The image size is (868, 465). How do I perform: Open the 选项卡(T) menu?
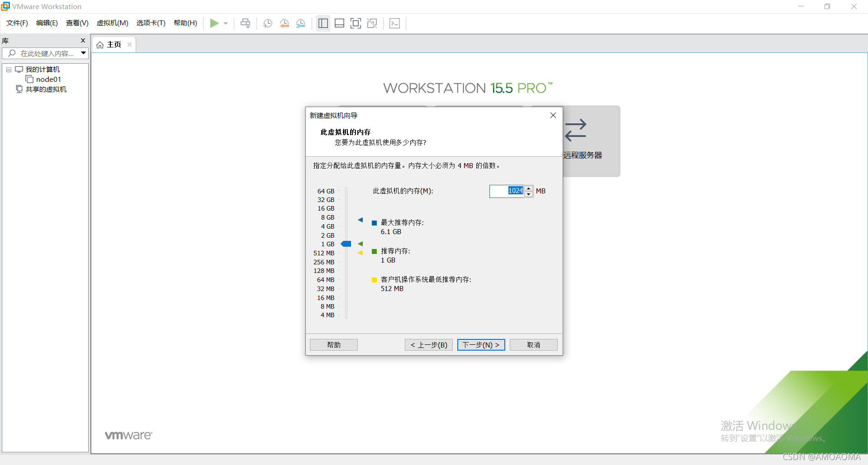pyautogui.click(x=151, y=23)
